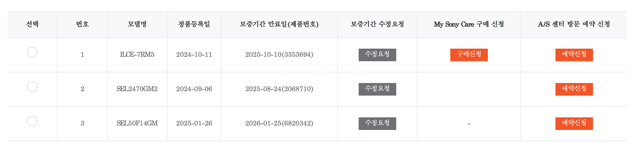
Task: Click the 정품등록일 column header
Action: click(194, 24)
